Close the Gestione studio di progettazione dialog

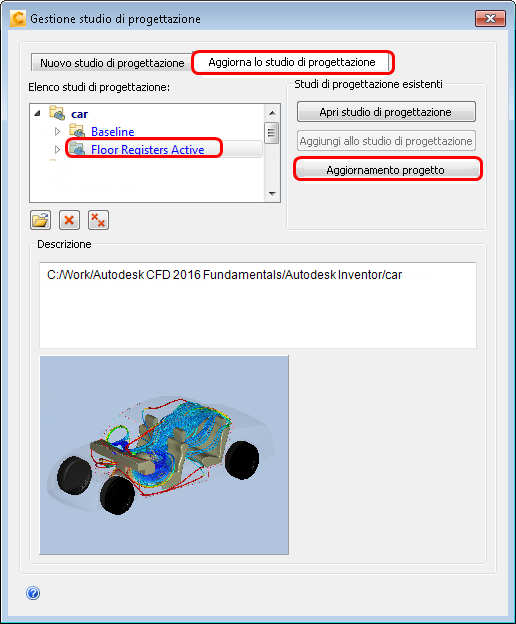[x=490, y=18]
